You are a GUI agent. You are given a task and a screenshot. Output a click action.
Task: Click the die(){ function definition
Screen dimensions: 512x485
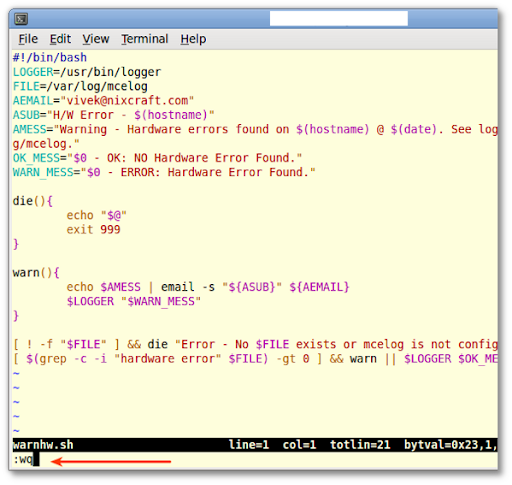click(x=33, y=201)
